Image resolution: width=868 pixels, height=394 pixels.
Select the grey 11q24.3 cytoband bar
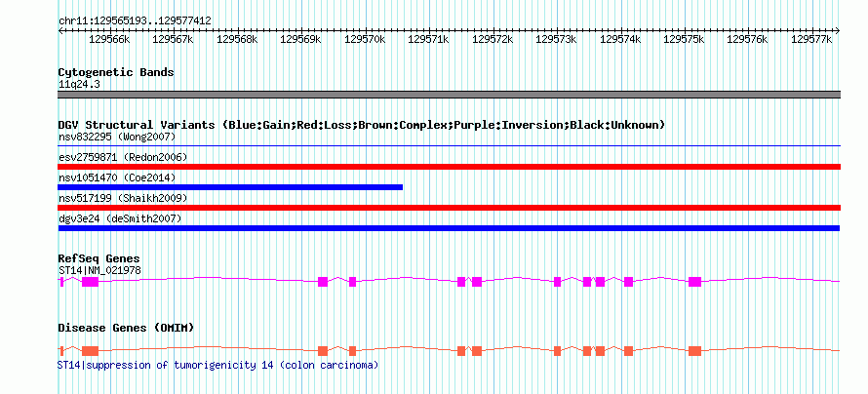pyautogui.click(x=449, y=95)
